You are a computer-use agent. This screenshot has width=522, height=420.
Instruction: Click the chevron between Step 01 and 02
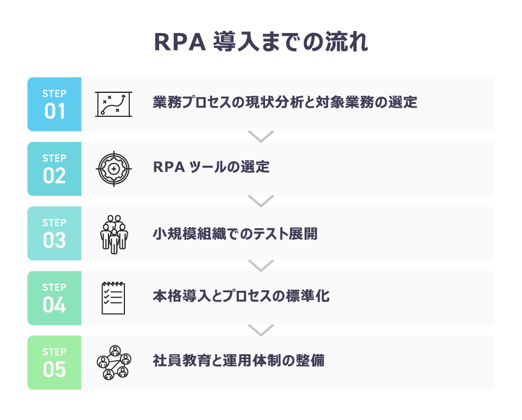click(261, 136)
